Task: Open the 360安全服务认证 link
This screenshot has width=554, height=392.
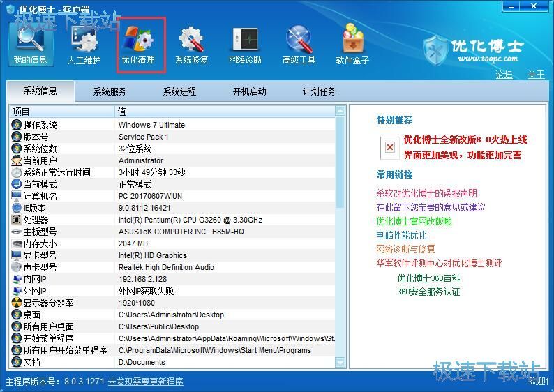Action: point(428,292)
